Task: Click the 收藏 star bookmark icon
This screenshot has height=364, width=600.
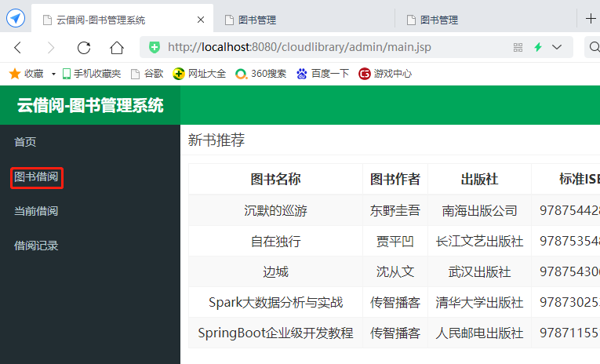Action: 15,74
